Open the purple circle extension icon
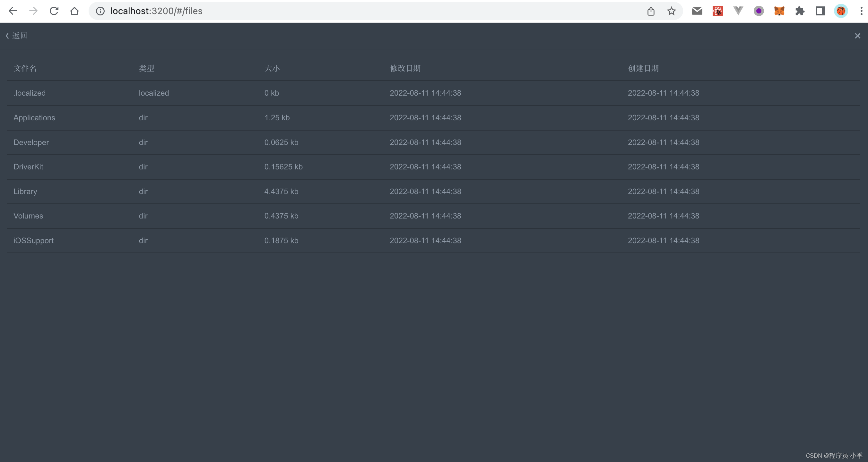The image size is (868, 462). pyautogui.click(x=759, y=11)
